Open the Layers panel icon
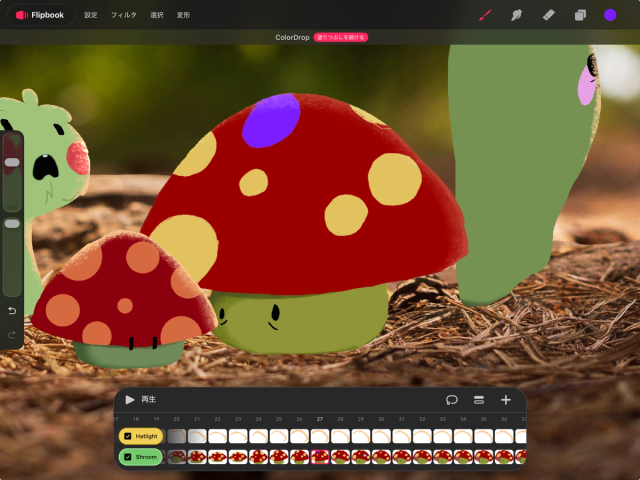The image size is (640, 480). pyautogui.click(x=579, y=15)
